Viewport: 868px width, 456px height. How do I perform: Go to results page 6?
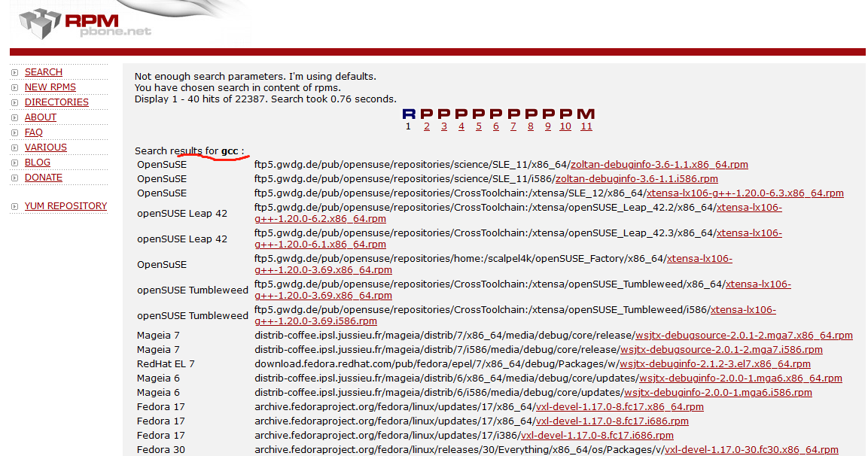(496, 126)
